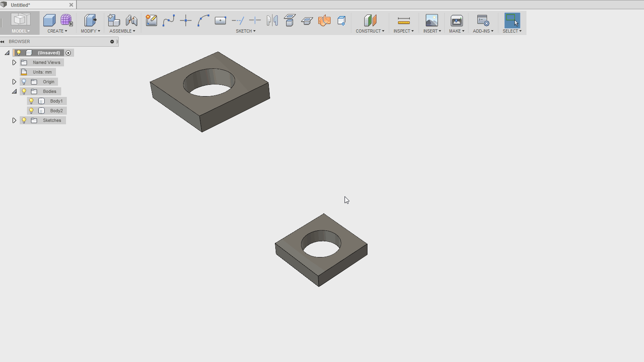Viewport: 644px width, 362px height.
Task: Open the SELECT dropdown menu
Action: (512, 31)
